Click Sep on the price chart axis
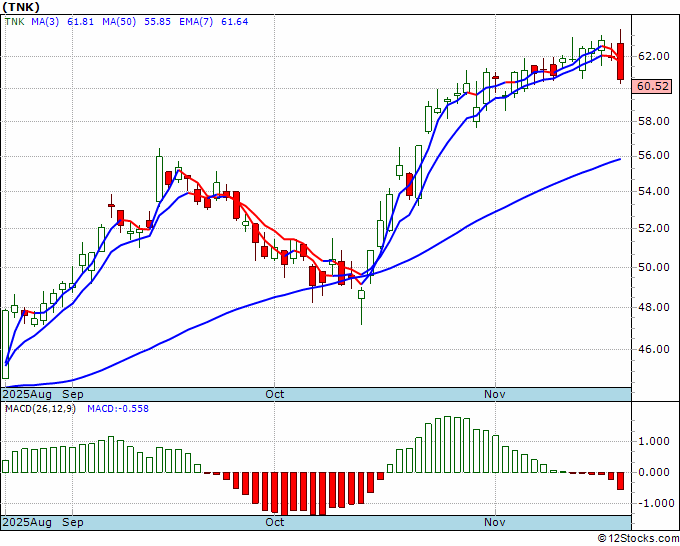The width and height of the screenshot is (680, 546). coord(72,394)
